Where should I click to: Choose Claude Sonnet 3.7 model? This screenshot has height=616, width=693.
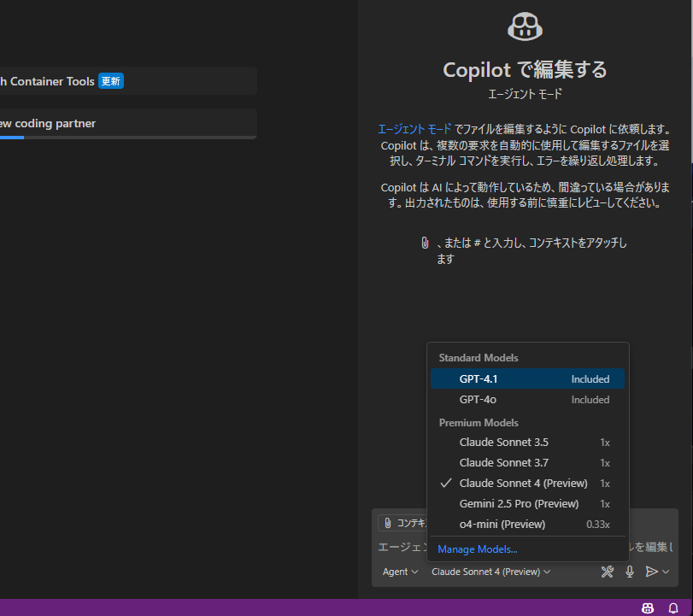click(527, 463)
